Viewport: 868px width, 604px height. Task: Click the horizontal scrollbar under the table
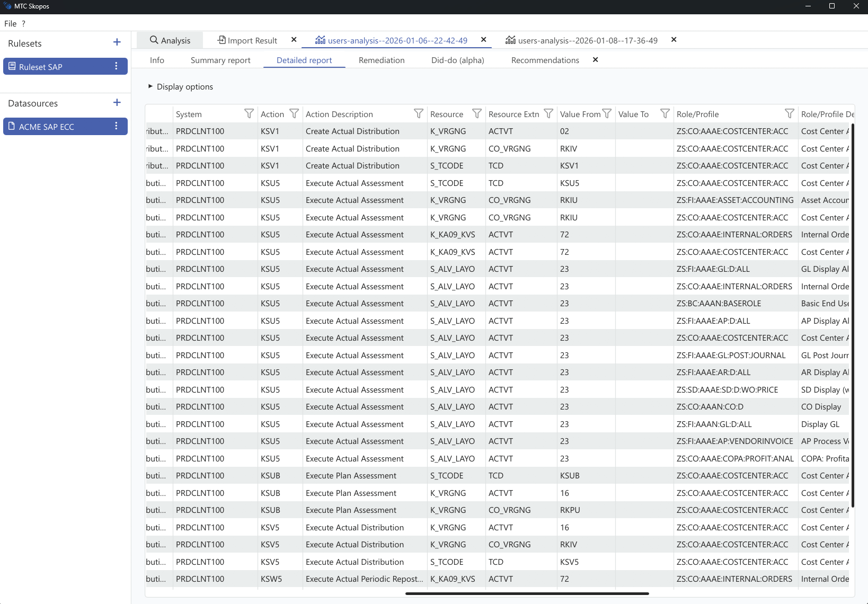click(527, 593)
